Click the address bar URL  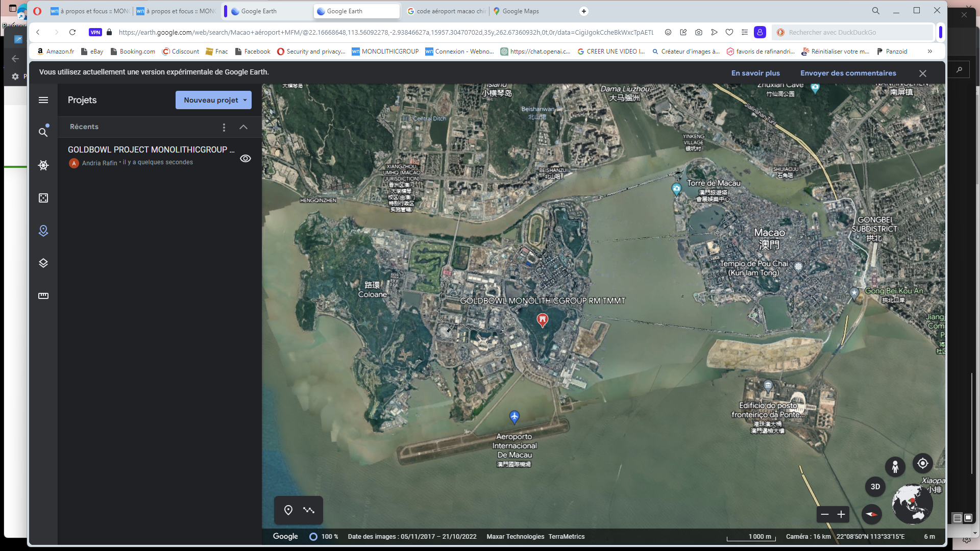[386, 32]
